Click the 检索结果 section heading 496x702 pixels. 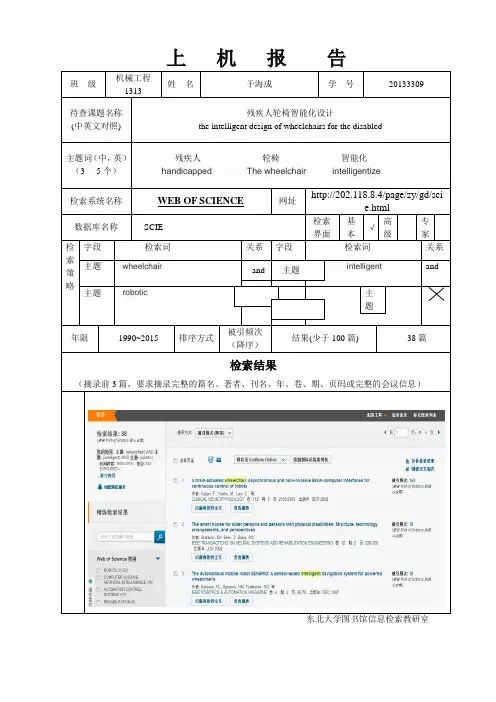coord(253,366)
